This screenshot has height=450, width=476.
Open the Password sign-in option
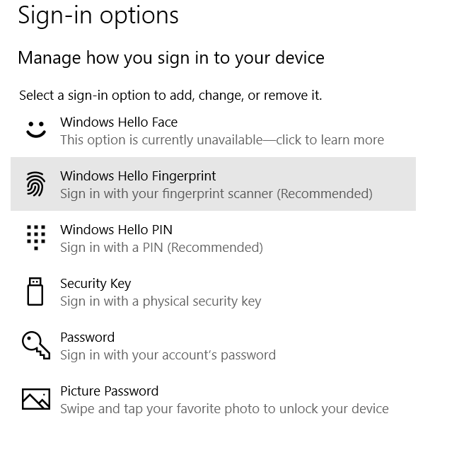tap(87, 337)
